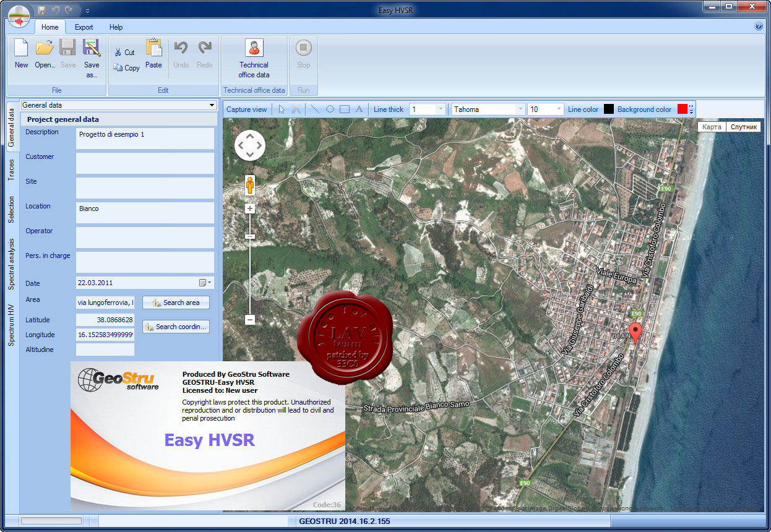Click the Location field with Bianco
Viewport: 771px width, 532px height.
[x=145, y=213]
